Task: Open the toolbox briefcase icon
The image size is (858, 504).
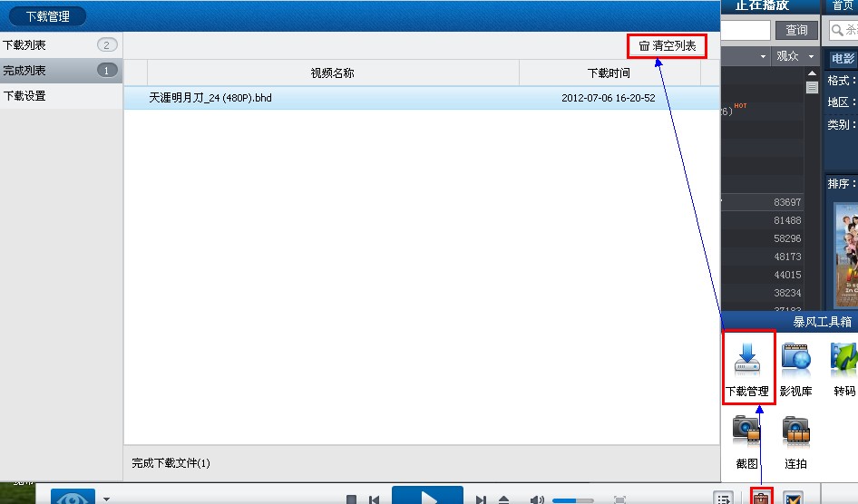Action: (x=761, y=498)
